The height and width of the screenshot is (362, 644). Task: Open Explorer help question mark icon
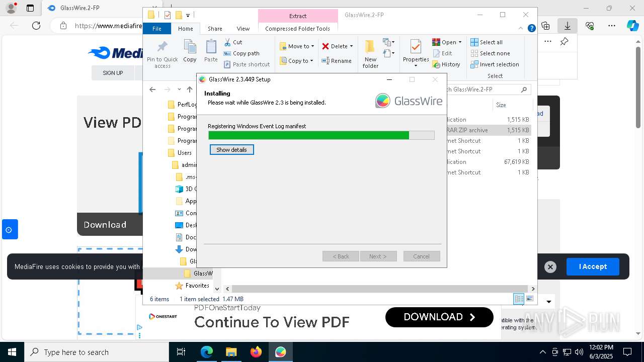pos(531,28)
